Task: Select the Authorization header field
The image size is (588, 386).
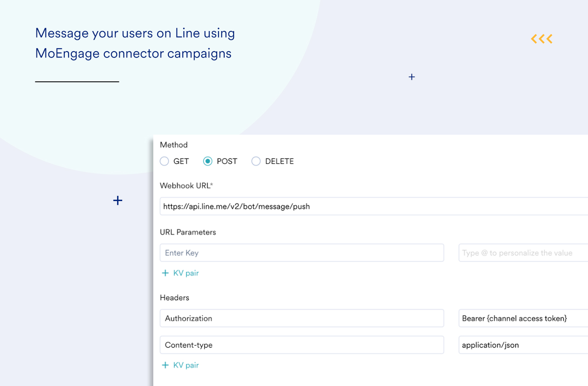Action: [302, 318]
